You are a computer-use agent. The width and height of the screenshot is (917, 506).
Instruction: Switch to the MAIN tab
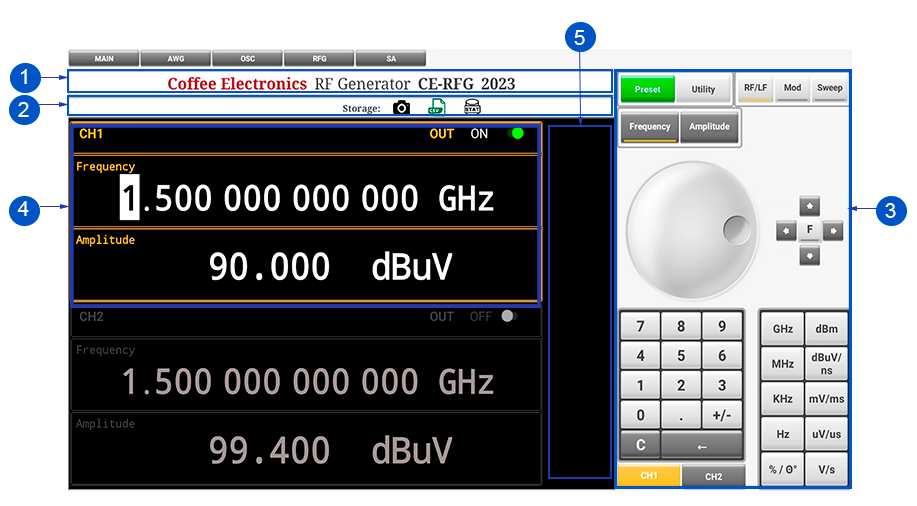[x=104, y=58]
